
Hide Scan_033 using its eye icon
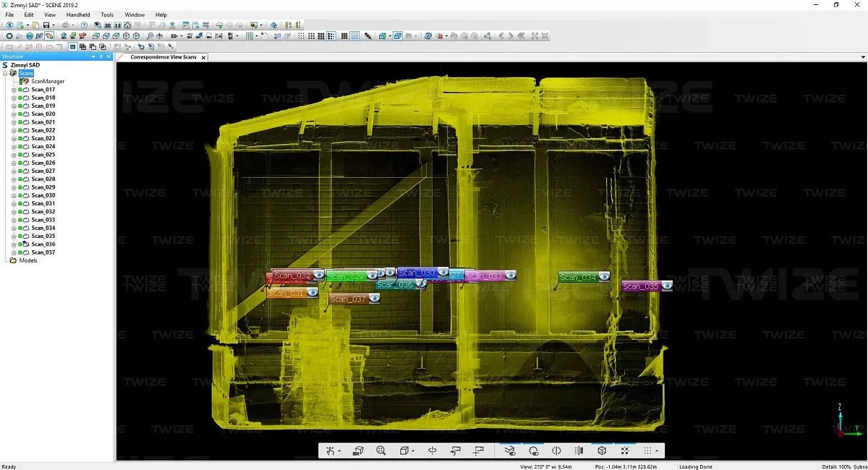pyautogui.click(x=510, y=275)
